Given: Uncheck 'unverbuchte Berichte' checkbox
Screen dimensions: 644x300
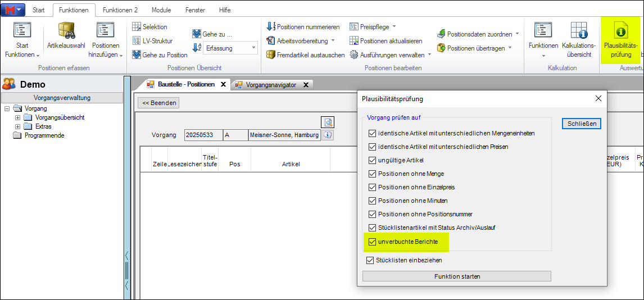Looking at the screenshot, I should 372,242.
